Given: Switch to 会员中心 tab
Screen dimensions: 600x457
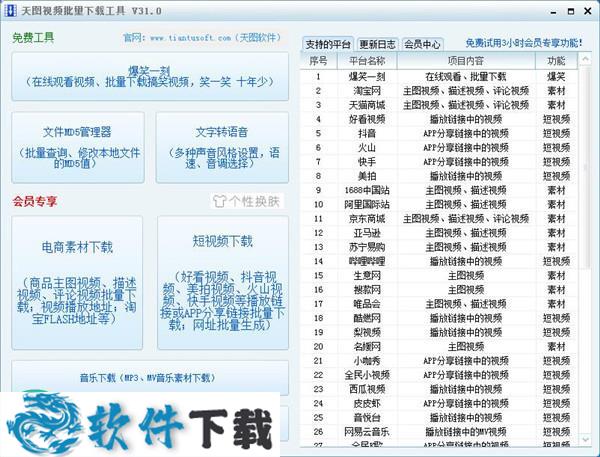Looking at the screenshot, I should click(x=422, y=44).
